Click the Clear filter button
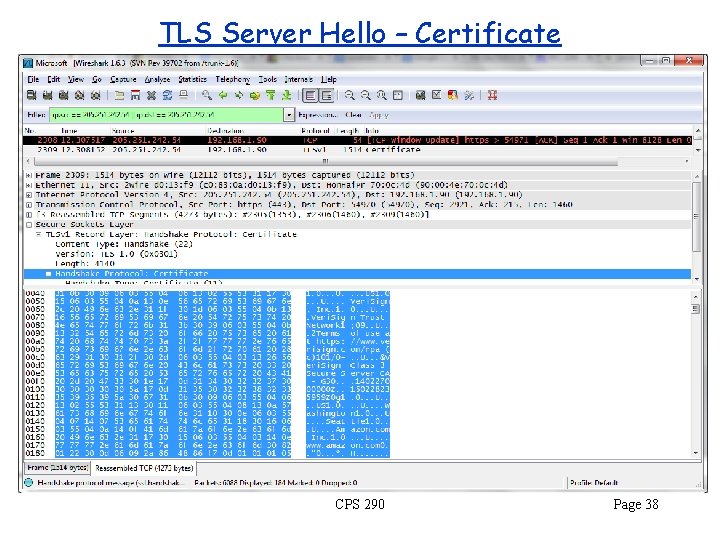720x540 pixels. [x=351, y=115]
